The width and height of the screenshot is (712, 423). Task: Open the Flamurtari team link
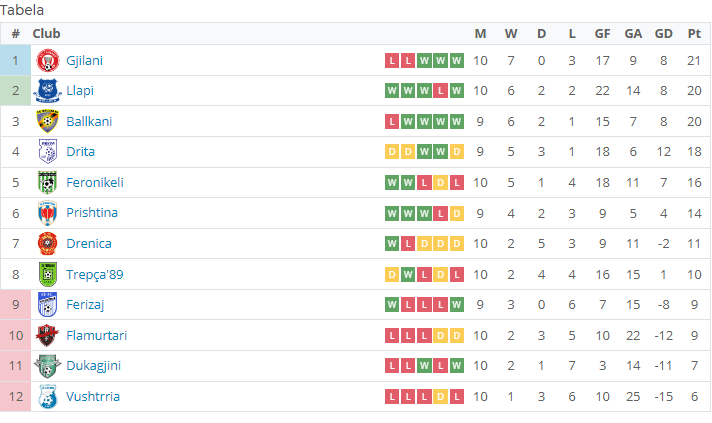(96, 335)
